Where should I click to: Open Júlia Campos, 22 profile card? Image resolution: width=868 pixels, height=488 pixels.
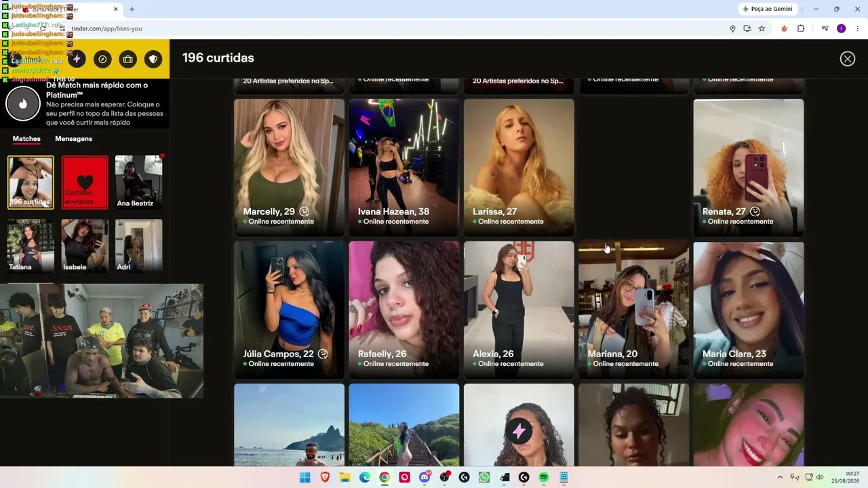289,310
